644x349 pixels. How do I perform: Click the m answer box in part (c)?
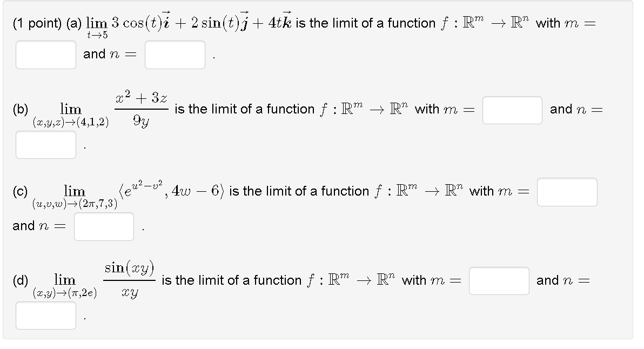567,192
